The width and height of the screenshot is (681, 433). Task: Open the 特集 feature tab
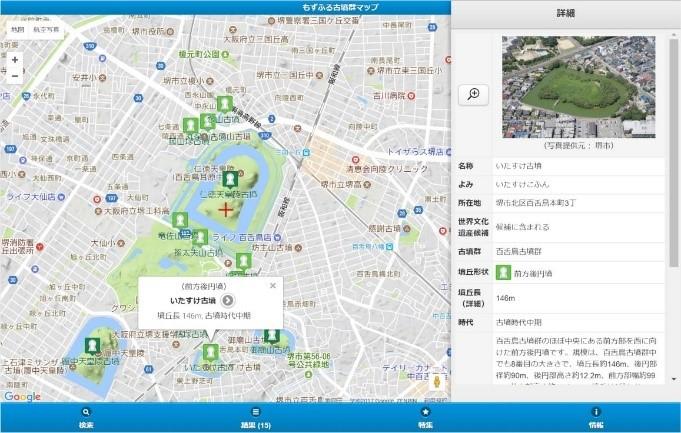tap(426, 417)
